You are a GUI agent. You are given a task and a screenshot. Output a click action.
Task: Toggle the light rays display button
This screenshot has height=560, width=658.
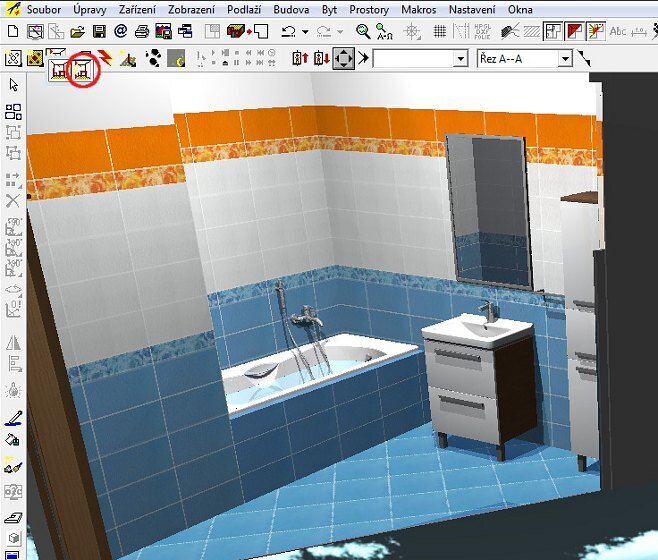tap(596, 31)
